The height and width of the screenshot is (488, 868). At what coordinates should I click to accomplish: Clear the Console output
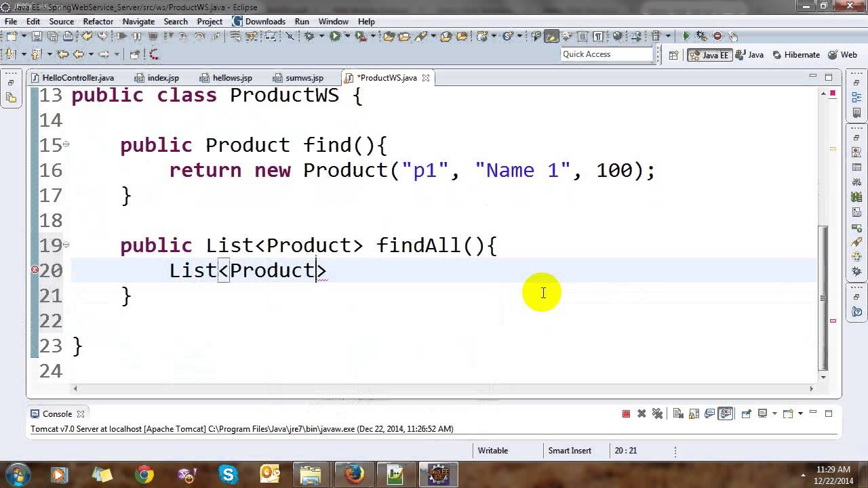pyautogui.click(x=677, y=413)
